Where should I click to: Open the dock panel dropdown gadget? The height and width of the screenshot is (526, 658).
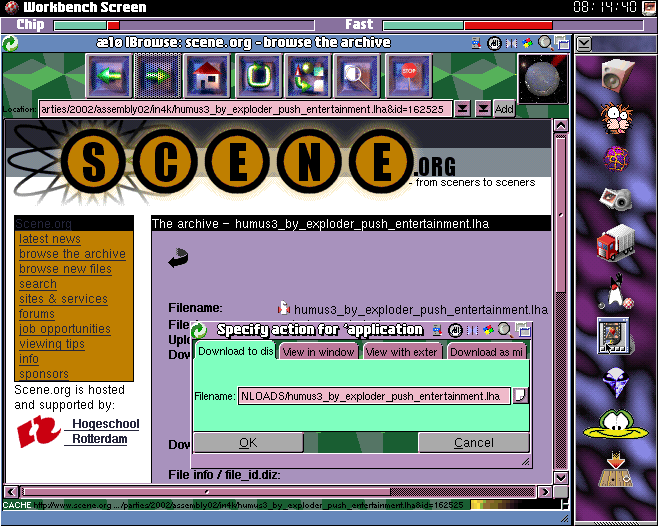pos(584,43)
